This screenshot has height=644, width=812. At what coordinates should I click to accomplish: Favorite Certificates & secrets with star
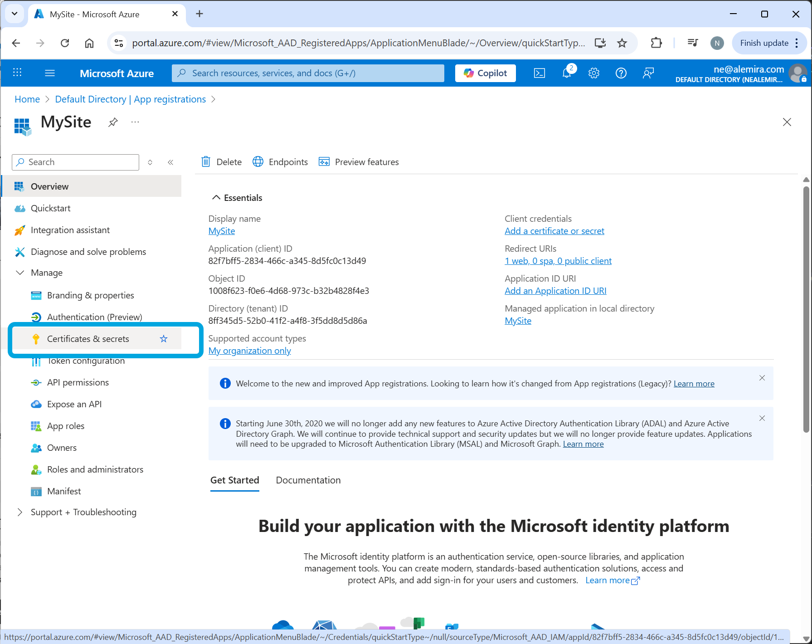pyautogui.click(x=164, y=339)
